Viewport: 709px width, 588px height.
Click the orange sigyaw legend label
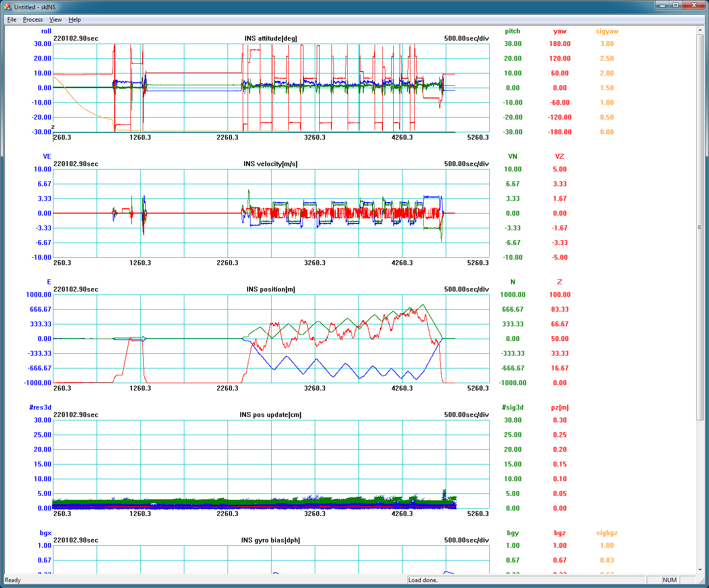[x=607, y=31]
